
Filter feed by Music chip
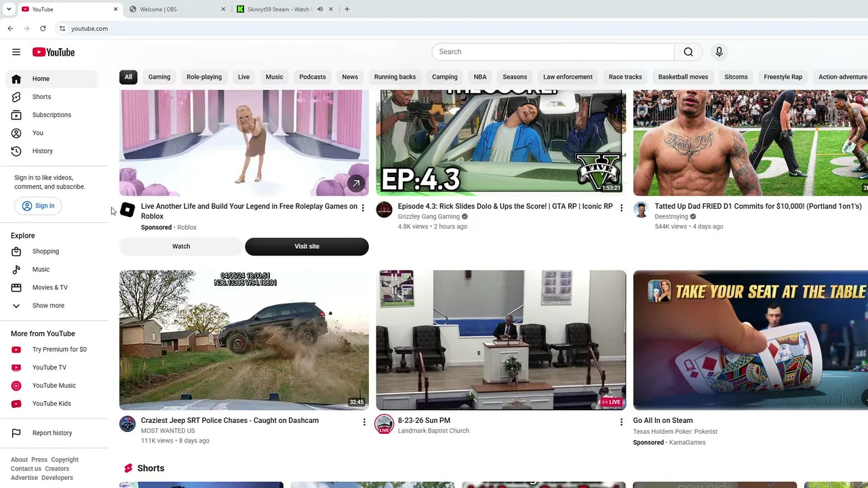(274, 77)
